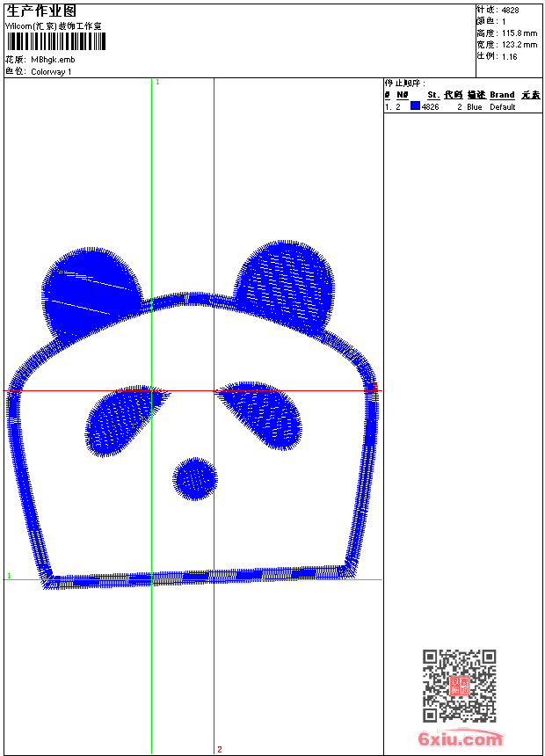The width and height of the screenshot is (545, 756).
Task: Click the blue thread color swatch
Action: (415, 106)
